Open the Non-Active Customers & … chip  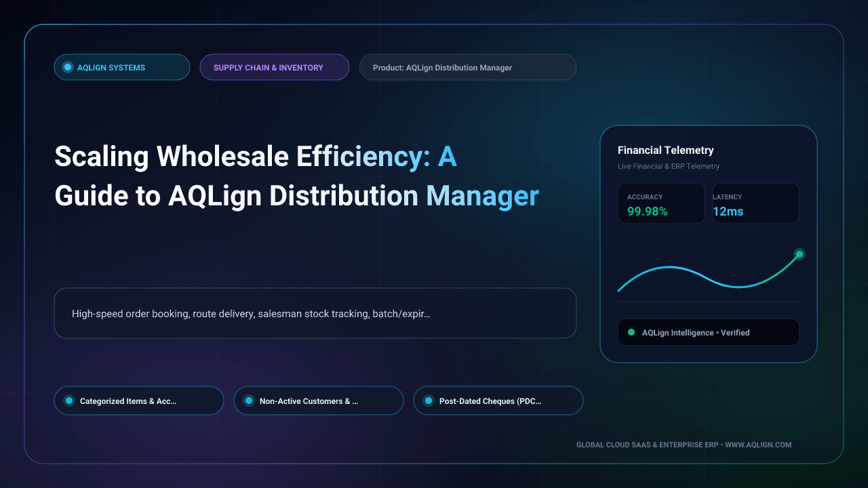coord(319,401)
